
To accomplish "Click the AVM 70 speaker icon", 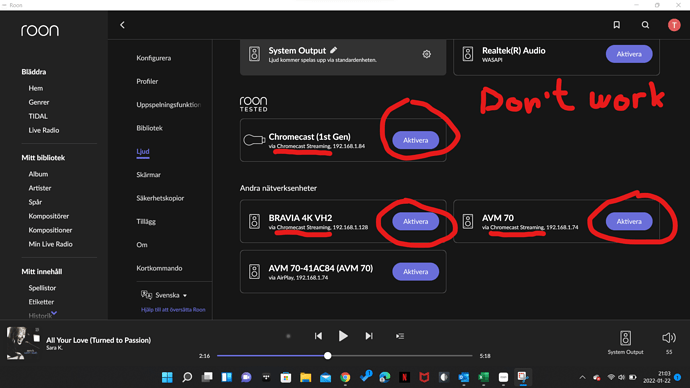I will tap(468, 221).
